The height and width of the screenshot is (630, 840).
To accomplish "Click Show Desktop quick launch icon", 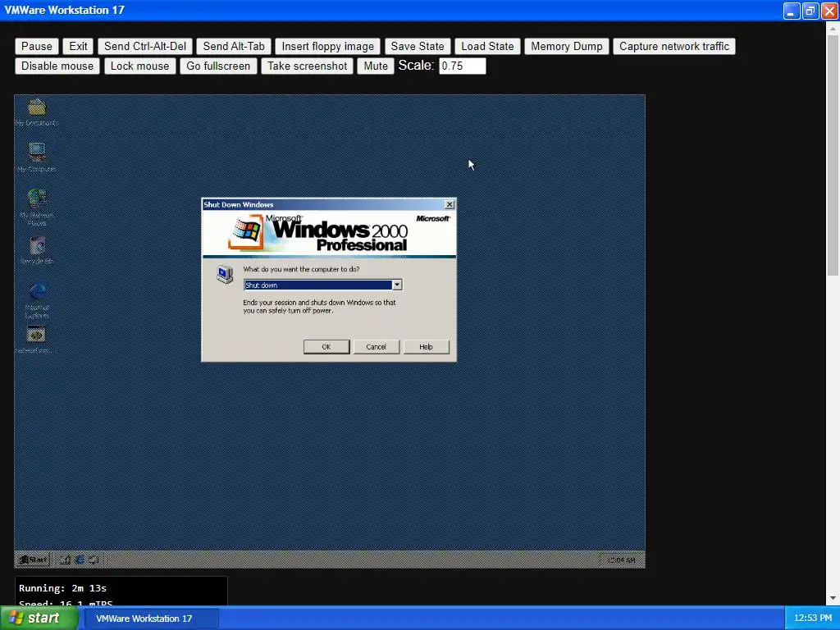I will [x=66, y=559].
